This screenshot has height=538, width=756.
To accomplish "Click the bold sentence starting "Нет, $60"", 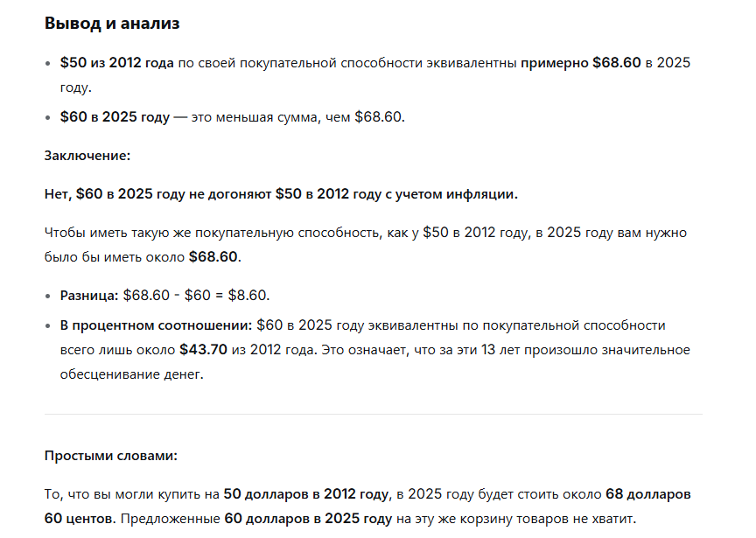I will [281, 194].
